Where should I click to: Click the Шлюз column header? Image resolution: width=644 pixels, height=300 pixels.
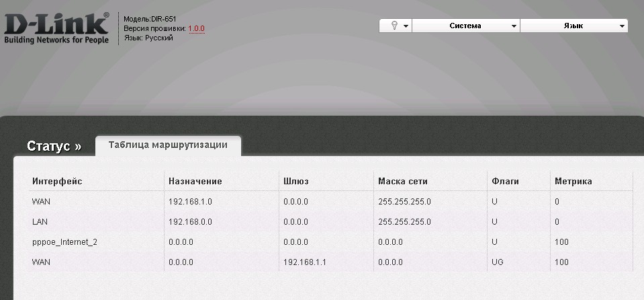pos(295,181)
